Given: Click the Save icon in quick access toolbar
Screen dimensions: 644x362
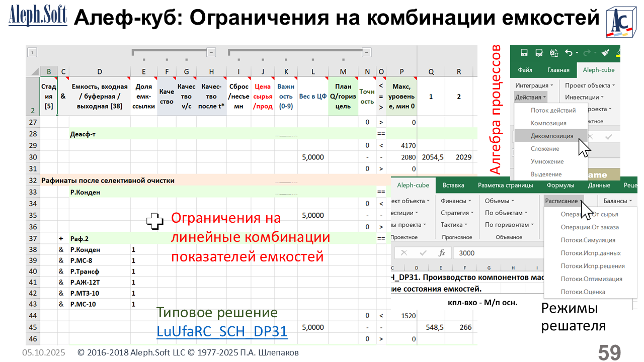Looking at the screenshot, I should point(524,53).
